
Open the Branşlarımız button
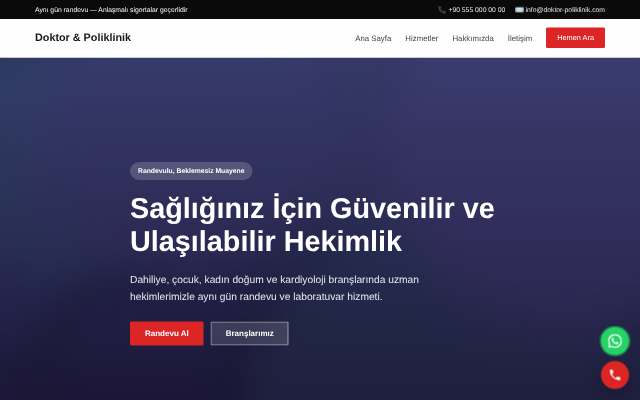[249, 333]
